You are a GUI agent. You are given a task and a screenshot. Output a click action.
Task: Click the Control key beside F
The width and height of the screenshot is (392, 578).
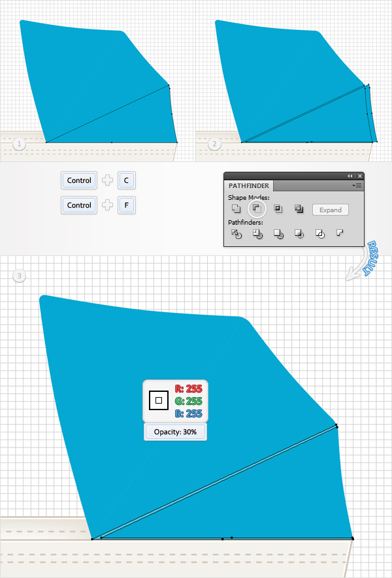[79, 205]
